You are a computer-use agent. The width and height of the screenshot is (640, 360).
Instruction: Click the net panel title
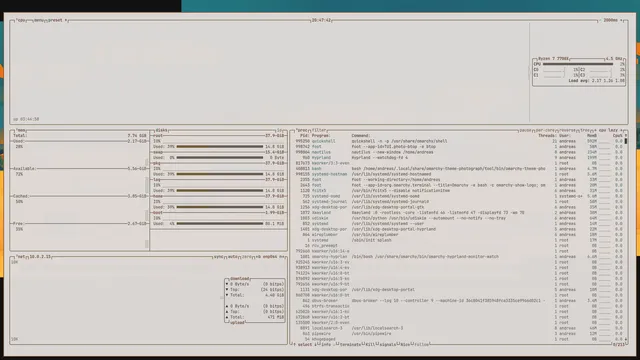tap(22, 257)
